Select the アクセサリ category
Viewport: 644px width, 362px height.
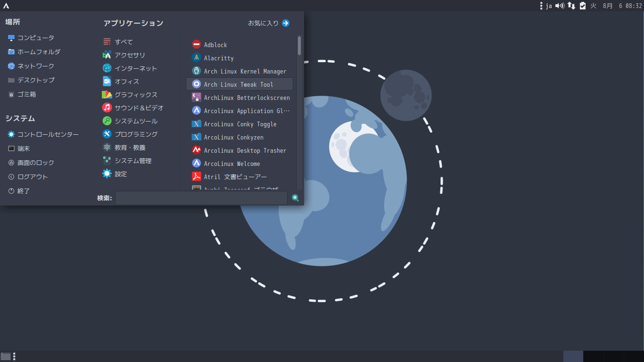[124, 55]
